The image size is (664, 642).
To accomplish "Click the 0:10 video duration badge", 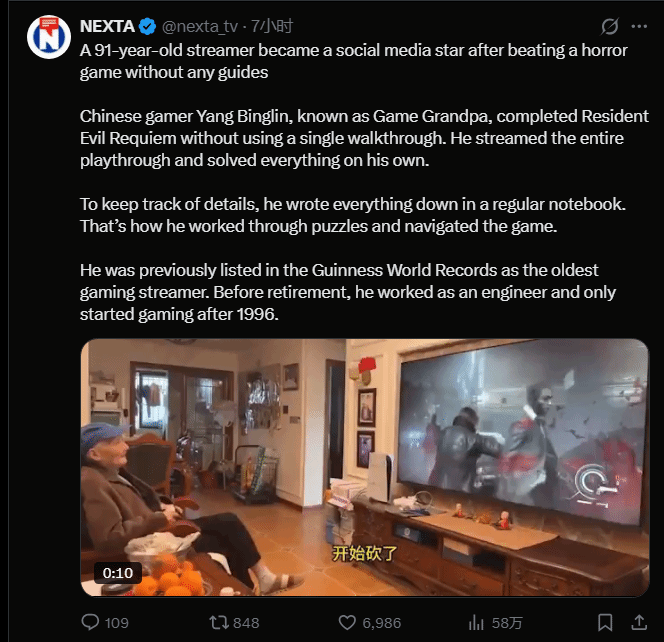I will [118, 573].
